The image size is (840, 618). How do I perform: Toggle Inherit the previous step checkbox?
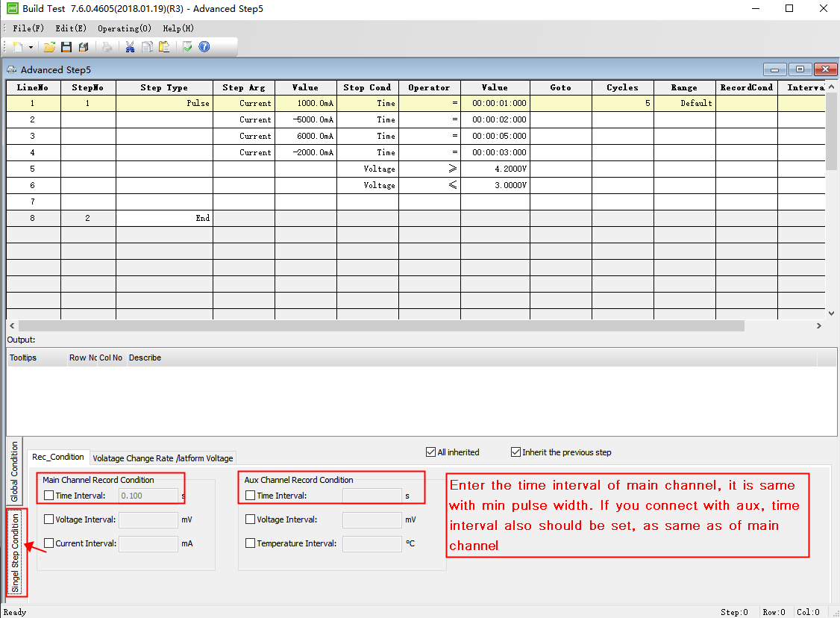516,452
